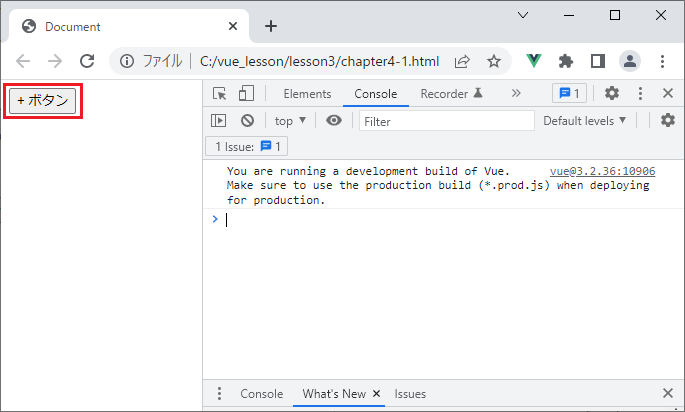Open the top JavaScript context dropdown
685x412 pixels.
(290, 121)
